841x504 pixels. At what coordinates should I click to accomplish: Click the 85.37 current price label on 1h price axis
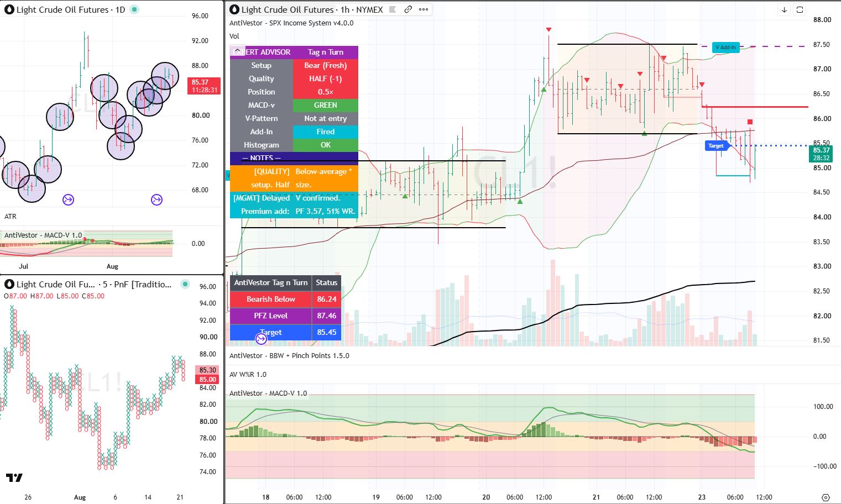822,154
